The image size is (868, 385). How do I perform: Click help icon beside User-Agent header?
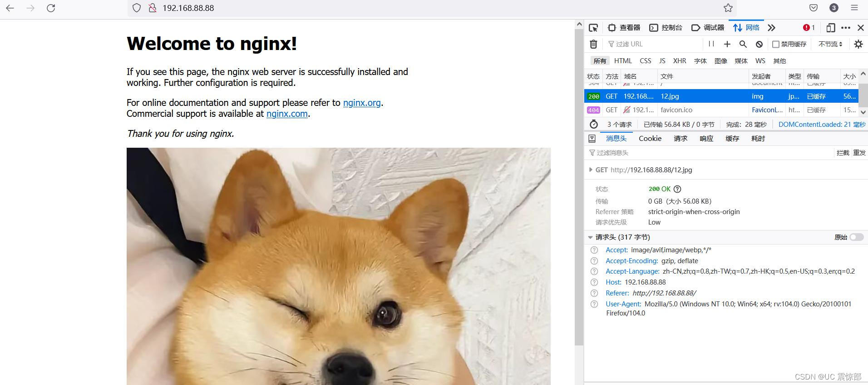point(594,304)
